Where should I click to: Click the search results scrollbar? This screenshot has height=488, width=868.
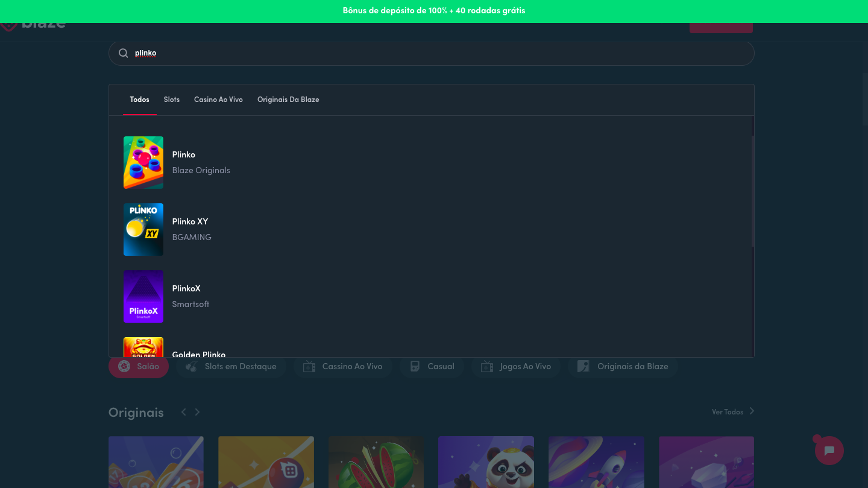tap(752, 191)
